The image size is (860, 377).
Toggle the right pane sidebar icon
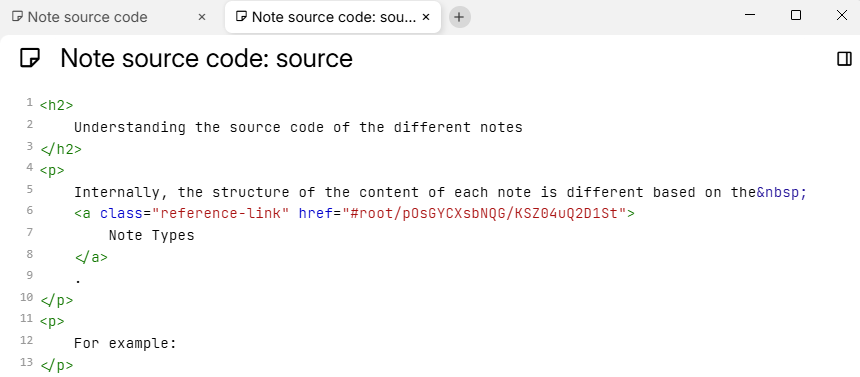(845, 59)
